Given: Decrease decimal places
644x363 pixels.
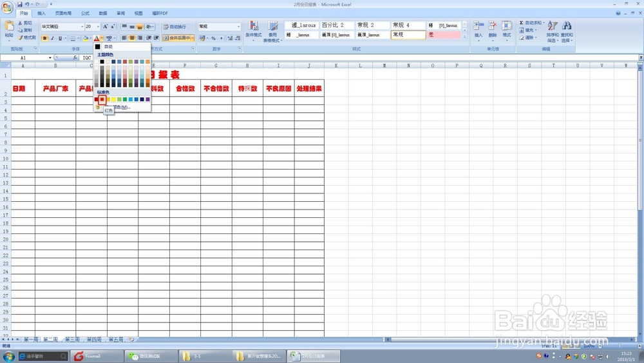Looking at the screenshot, I should tap(238, 38).
